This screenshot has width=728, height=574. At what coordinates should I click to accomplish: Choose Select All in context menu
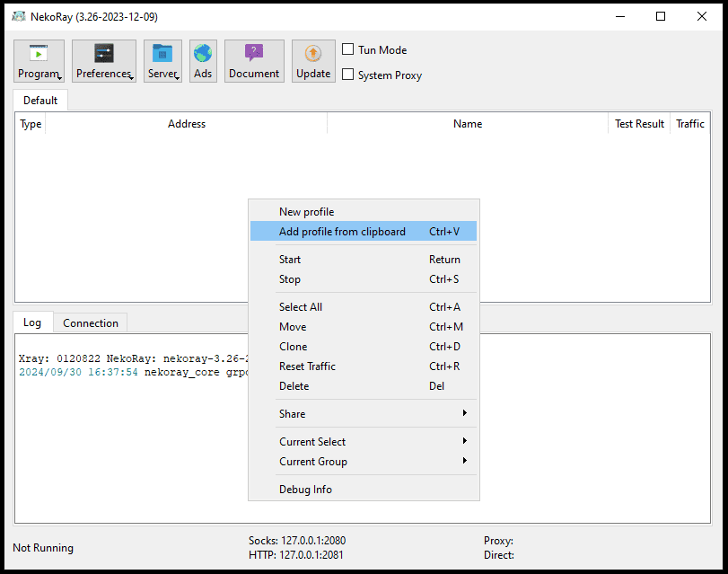point(364,306)
